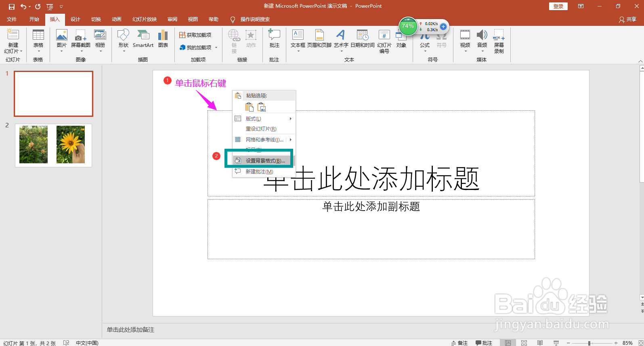Open the Shapes gallery
644x346 pixels.
pyautogui.click(x=123, y=41)
